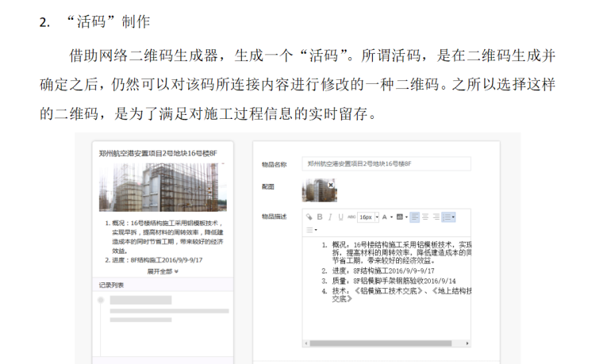The width and height of the screenshot is (603, 364).
Task: Toggle underline formatting in description editor
Action: (340, 216)
